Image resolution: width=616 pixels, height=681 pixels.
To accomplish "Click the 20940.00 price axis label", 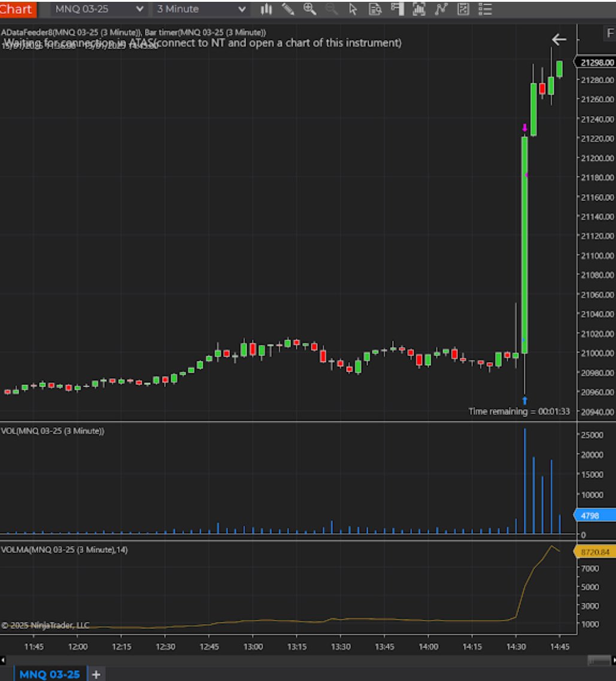I will pos(597,412).
